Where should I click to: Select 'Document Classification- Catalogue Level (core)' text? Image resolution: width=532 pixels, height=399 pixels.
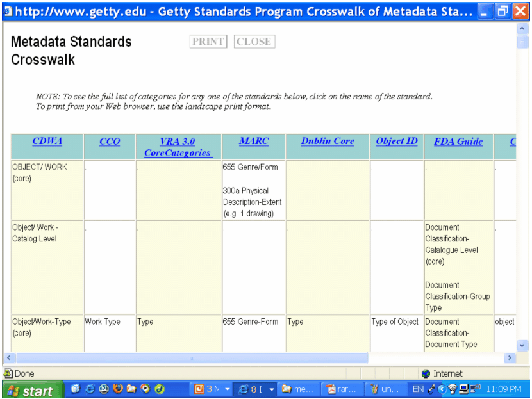[x=452, y=245]
